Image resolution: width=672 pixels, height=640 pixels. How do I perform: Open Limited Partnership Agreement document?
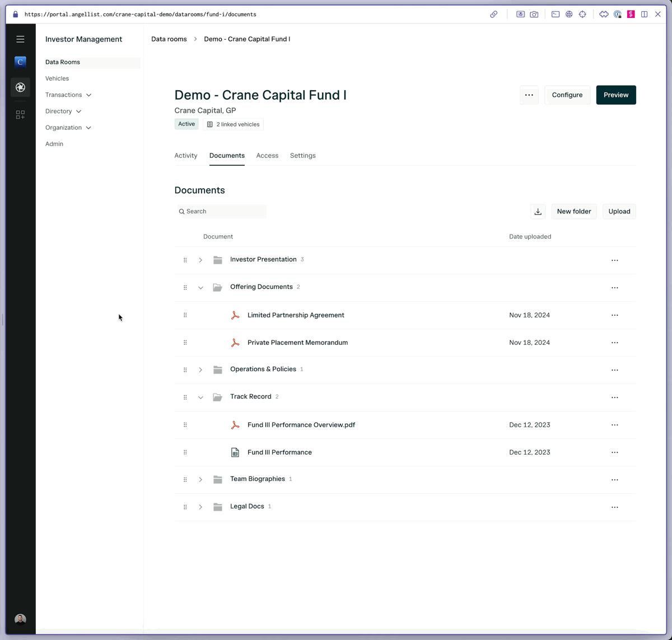click(296, 315)
